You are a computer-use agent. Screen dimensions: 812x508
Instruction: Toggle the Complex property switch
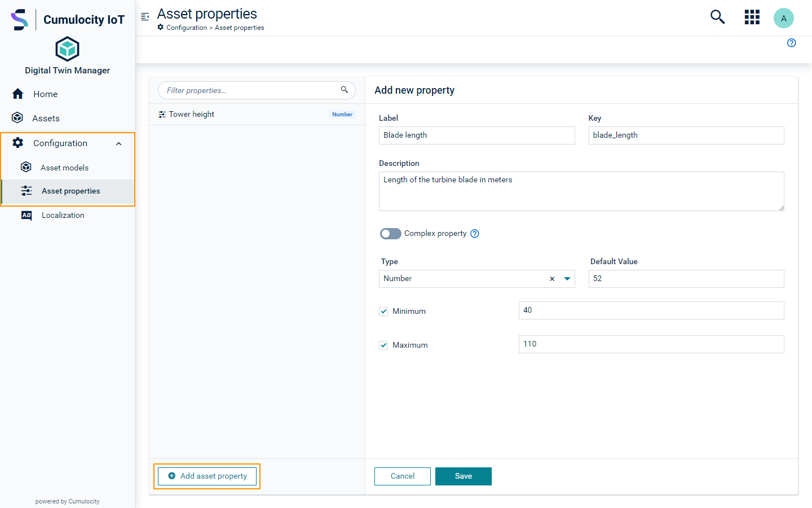tap(391, 234)
